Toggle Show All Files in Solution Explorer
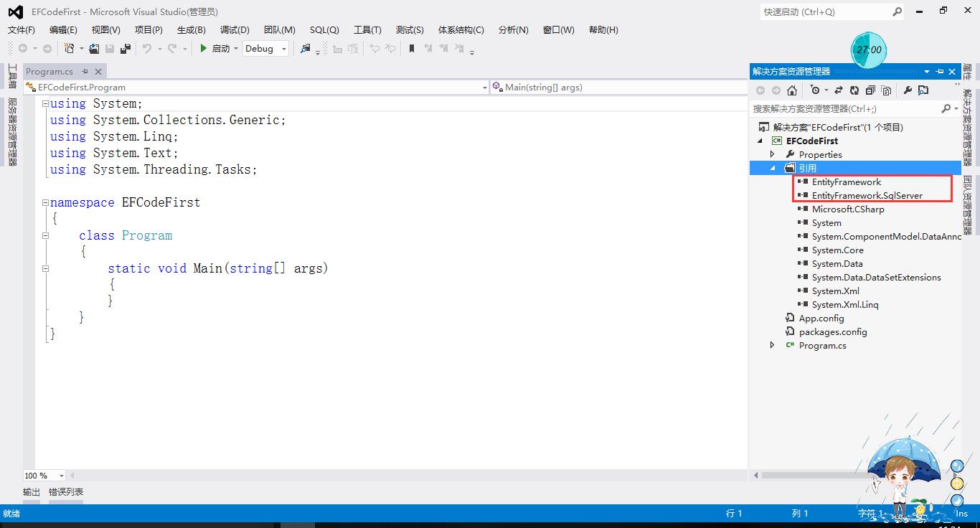The height and width of the screenshot is (528, 980). pos(887,90)
